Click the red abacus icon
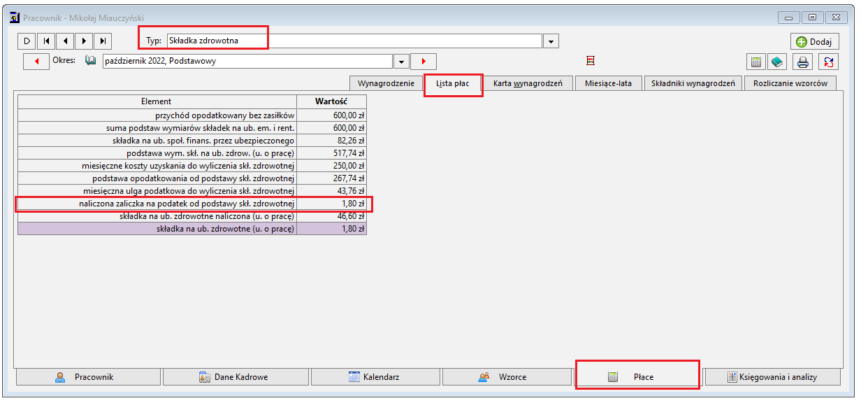868x403 pixels. click(x=590, y=61)
